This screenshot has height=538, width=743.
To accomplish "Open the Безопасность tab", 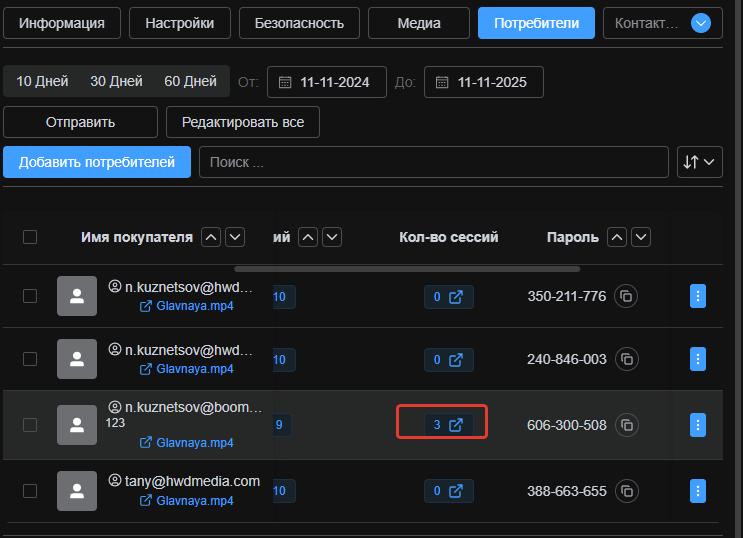I will pos(299,23).
